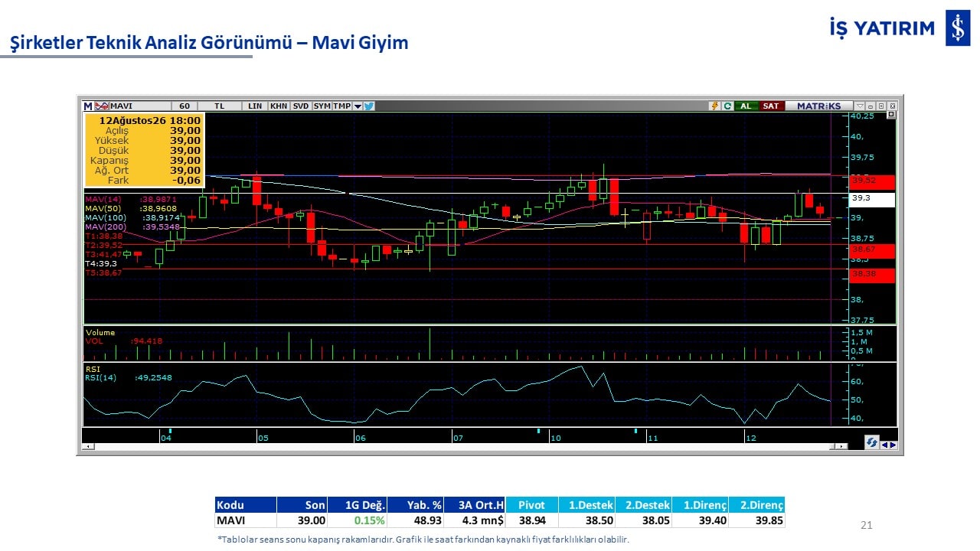Click the horizontal scrollbar right arrow
This screenshot has height=551, width=980.
pos(843,446)
